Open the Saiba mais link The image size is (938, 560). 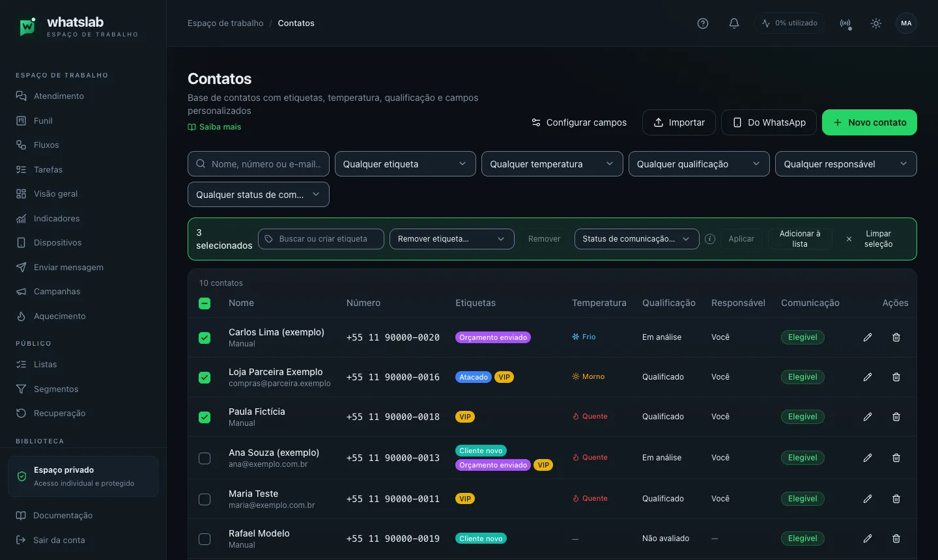coord(214,127)
